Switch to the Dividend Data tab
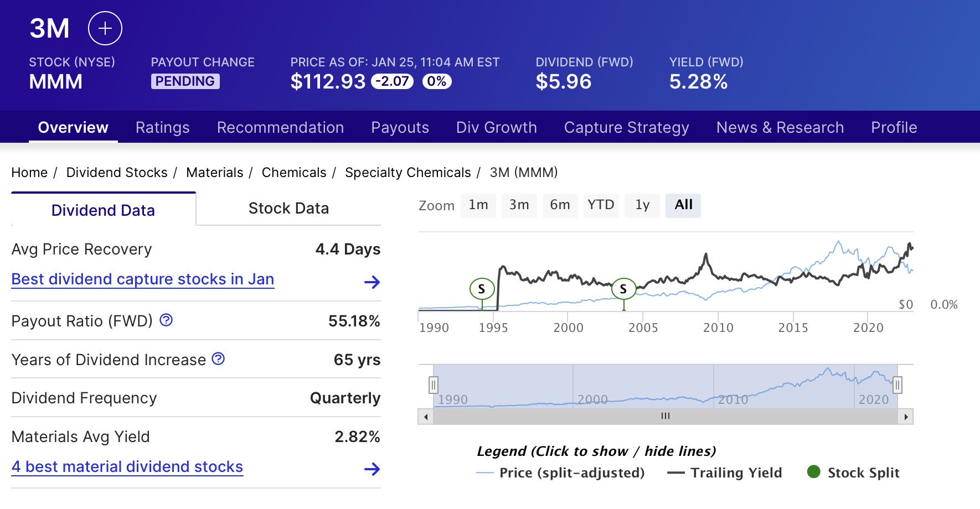This screenshot has height=509, width=980. [103, 210]
